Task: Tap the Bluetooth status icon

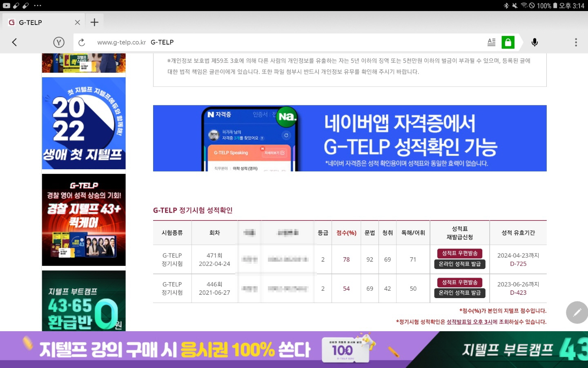Action: 506,5
